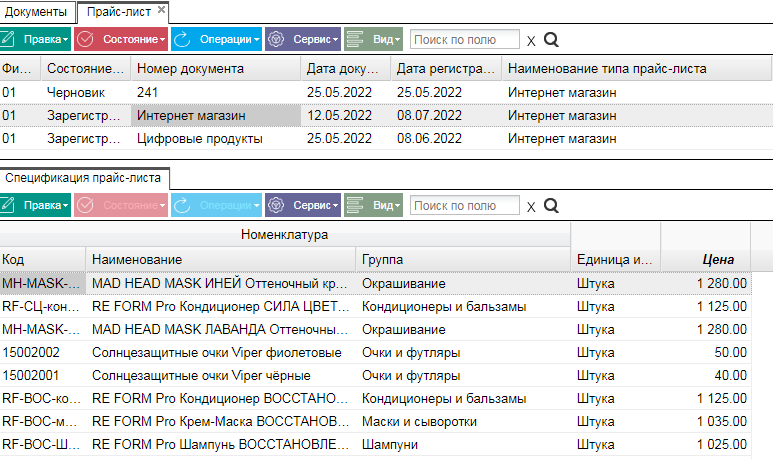The width and height of the screenshot is (773, 459).
Task: Select Солнцезащитные очки Viper фиолетовые row
Action: [x=376, y=353]
